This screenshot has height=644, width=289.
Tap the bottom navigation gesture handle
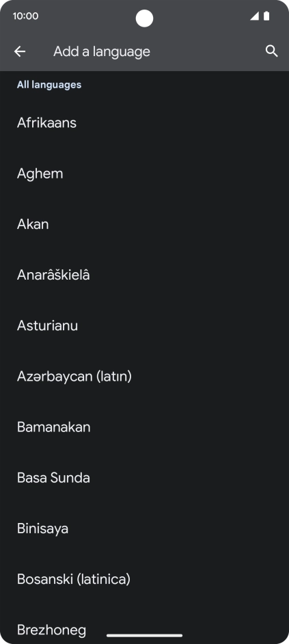pos(145,635)
